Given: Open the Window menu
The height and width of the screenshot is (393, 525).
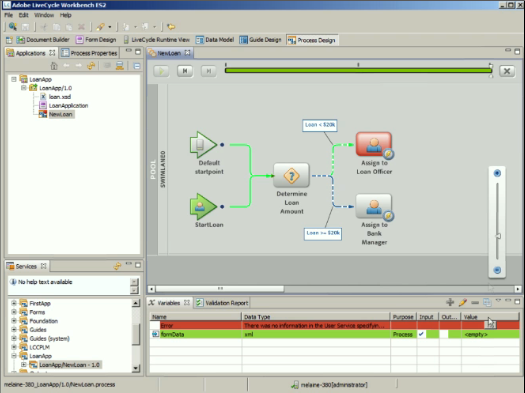Looking at the screenshot, I should click(x=44, y=15).
